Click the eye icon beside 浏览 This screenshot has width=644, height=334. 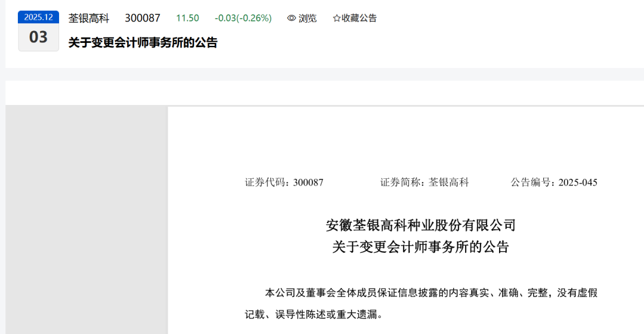pos(291,18)
